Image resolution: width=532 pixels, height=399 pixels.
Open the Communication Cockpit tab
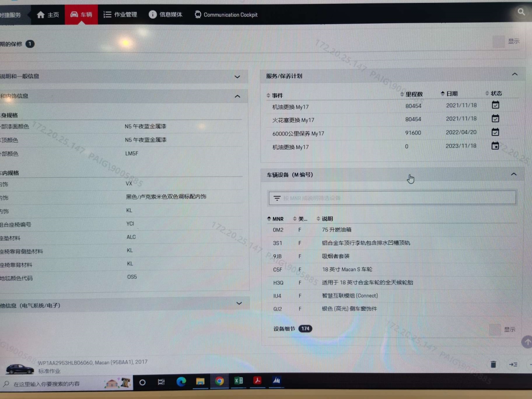tap(226, 15)
